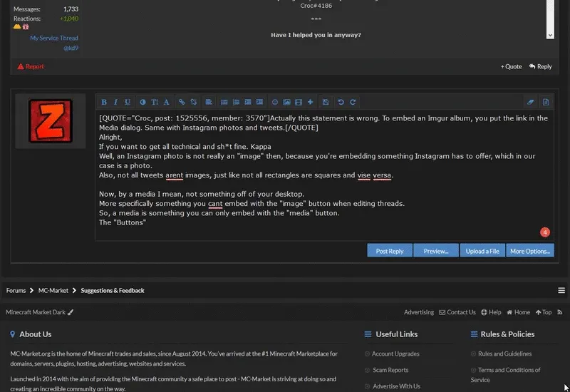Image resolution: width=570 pixels, height=392 pixels.
Task: Toggle bold formatting in the editor
Action: coord(104,102)
